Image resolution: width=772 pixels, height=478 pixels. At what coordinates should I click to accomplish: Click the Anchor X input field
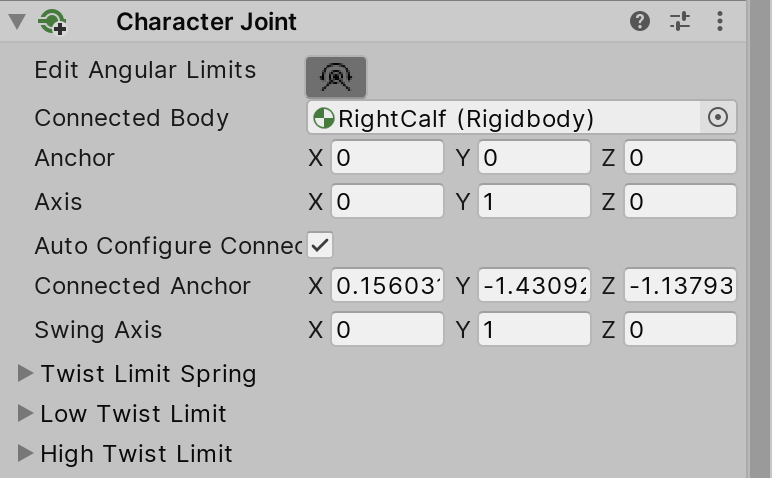[x=388, y=158]
